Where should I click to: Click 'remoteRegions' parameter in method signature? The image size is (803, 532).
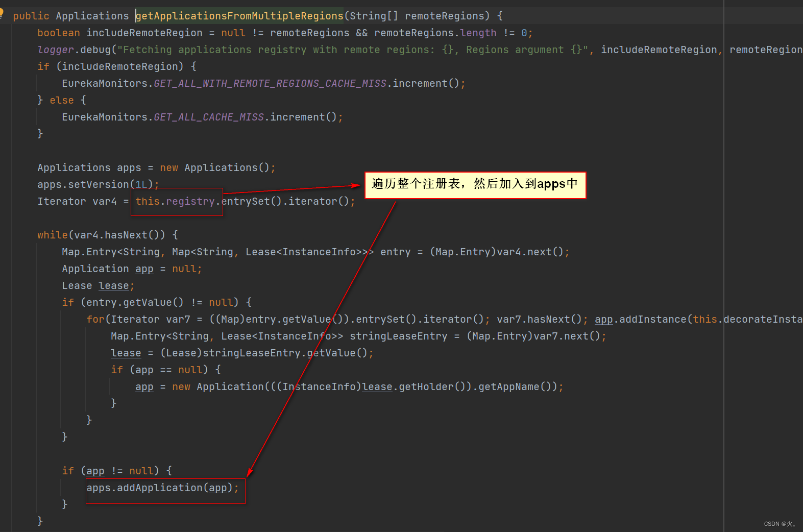[x=444, y=16]
